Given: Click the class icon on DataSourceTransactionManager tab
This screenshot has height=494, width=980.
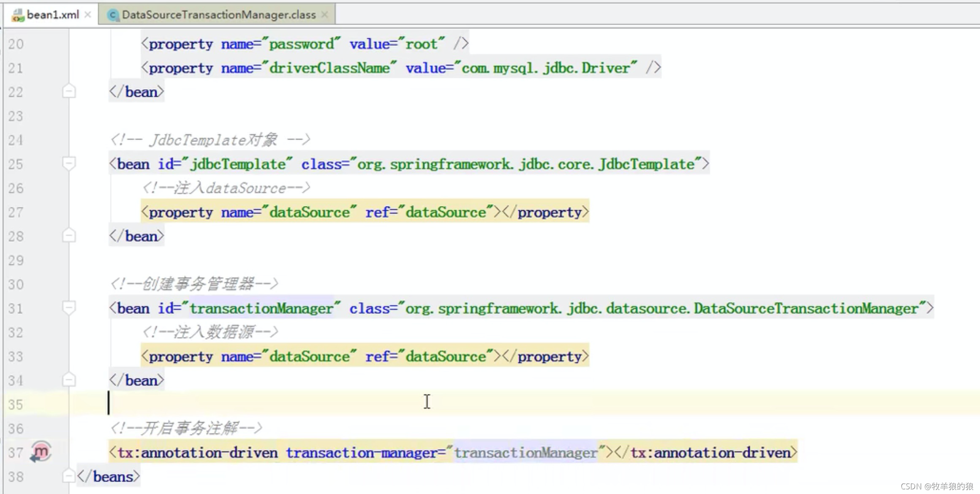Looking at the screenshot, I should 112,15.
